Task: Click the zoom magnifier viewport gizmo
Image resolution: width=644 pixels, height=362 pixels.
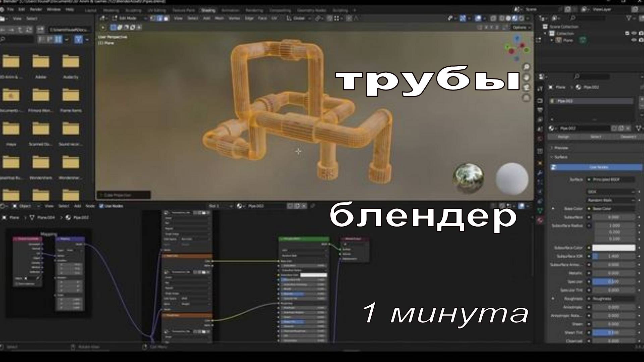Action: pyautogui.click(x=526, y=67)
